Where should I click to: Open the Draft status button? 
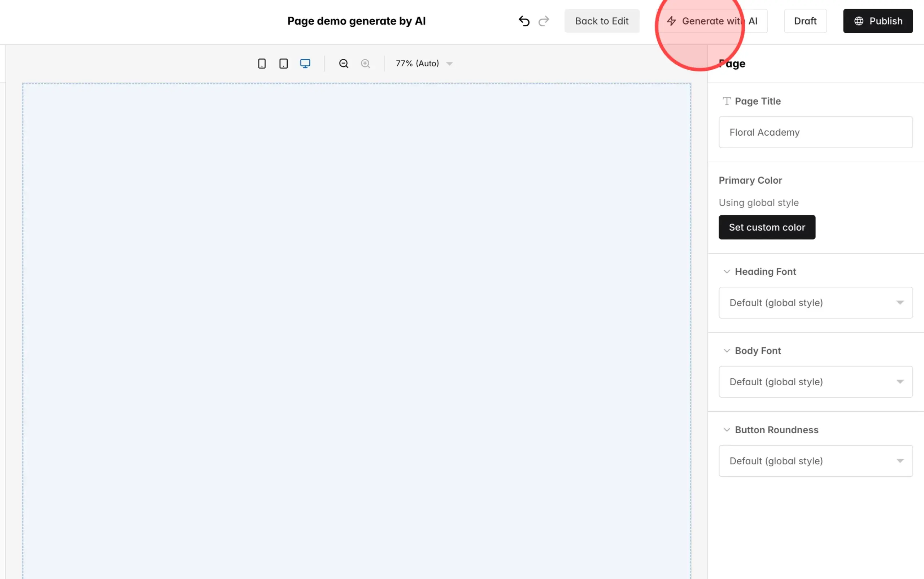[x=805, y=21]
